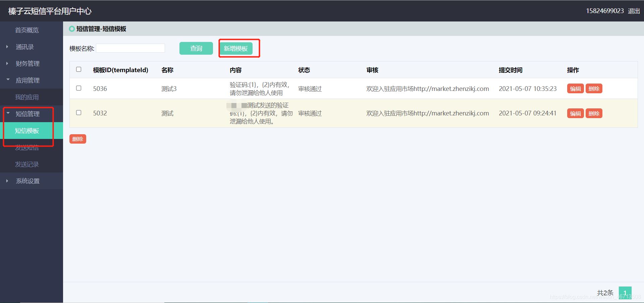Collapse the 应用管理 sidebar section

pyautogui.click(x=27, y=81)
